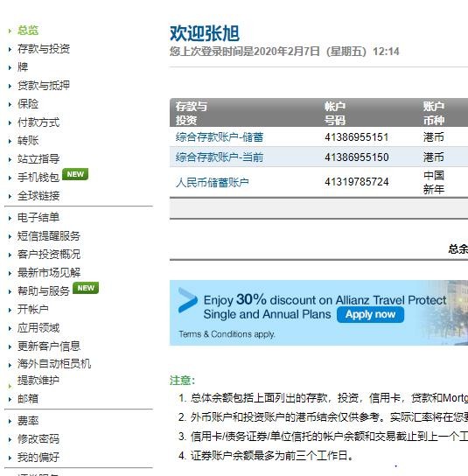Click the Allianz Travel Protect banner image

point(318,312)
